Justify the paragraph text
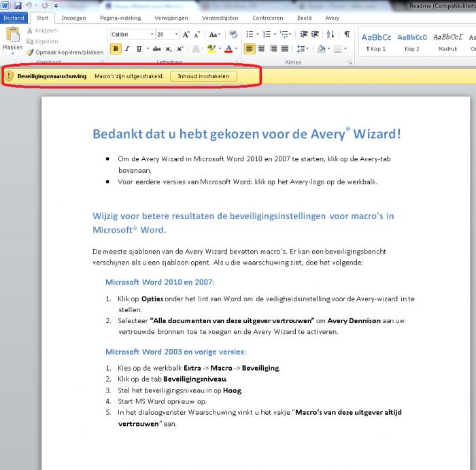476x470 pixels. pyautogui.click(x=286, y=49)
